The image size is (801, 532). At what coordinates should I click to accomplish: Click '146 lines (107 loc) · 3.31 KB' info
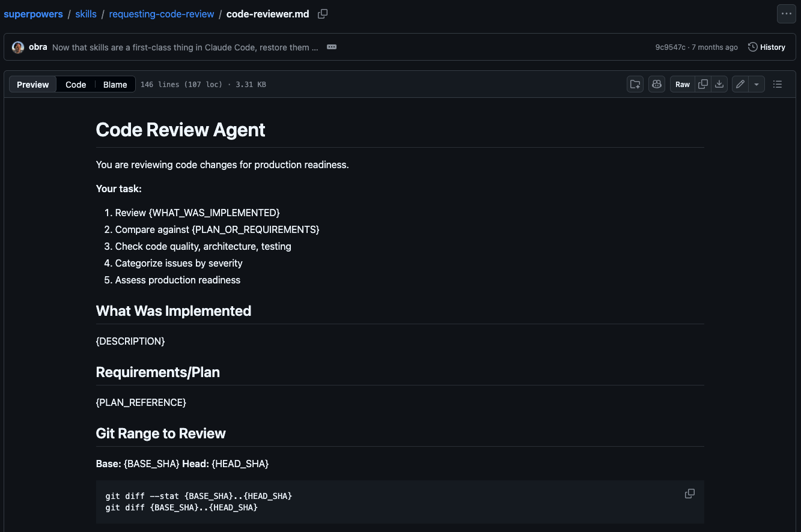(x=203, y=85)
